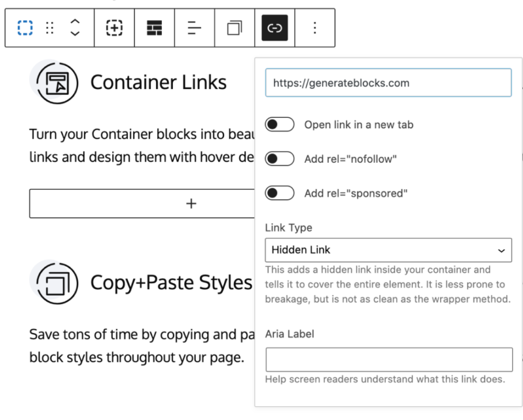Click the Aria Label caption text
This screenshot has width=523, height=420.
[x=290, y=334]
